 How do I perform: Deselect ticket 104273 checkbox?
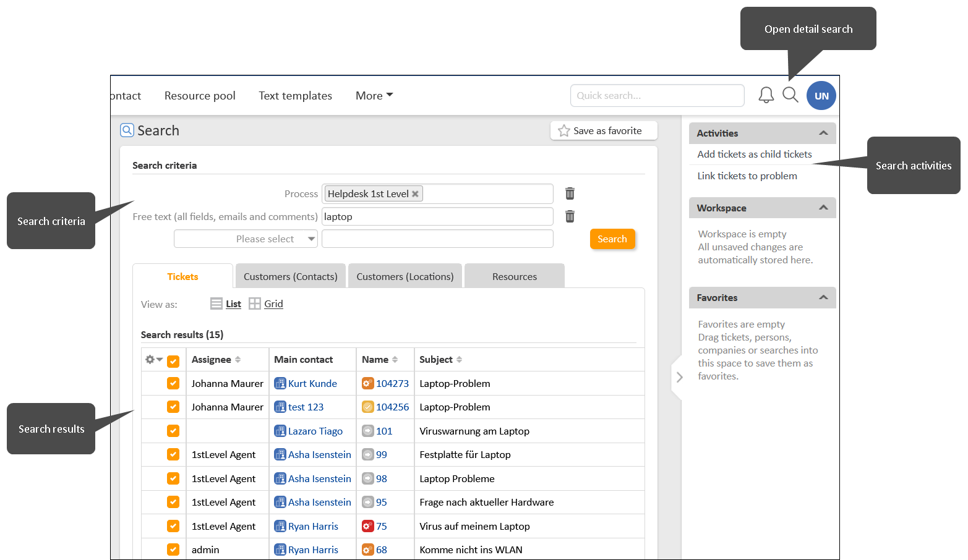pyautogui.click(x=173, y=383)
